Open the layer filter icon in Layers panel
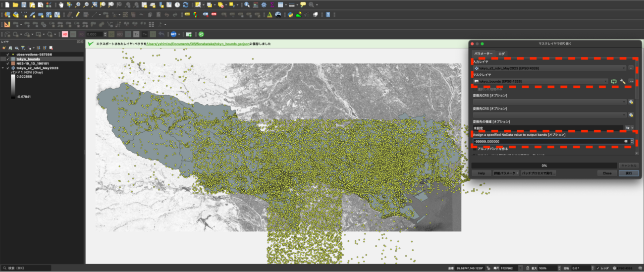644x272 pixels. pyautogui.click(x=23, y=48)
